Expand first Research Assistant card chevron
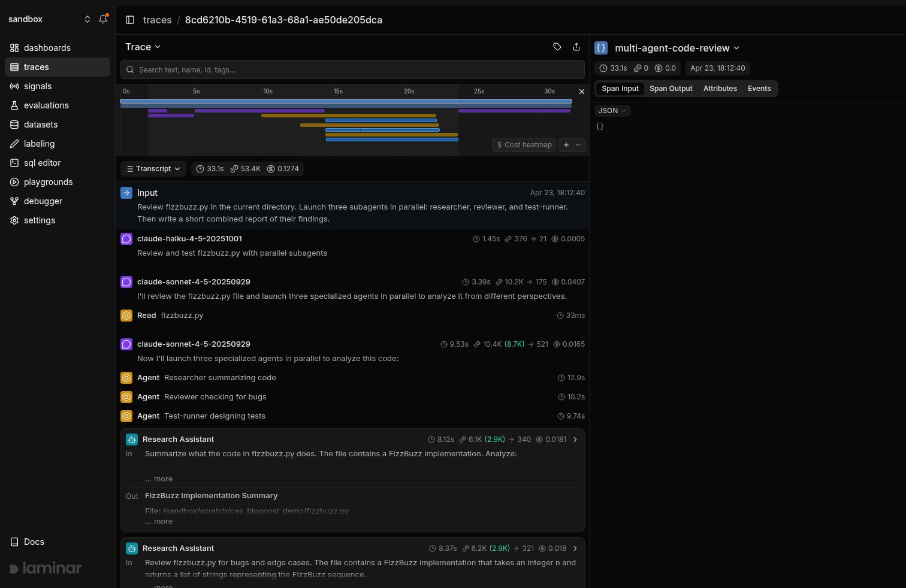 pyautogui.click(x=575, y=440)
